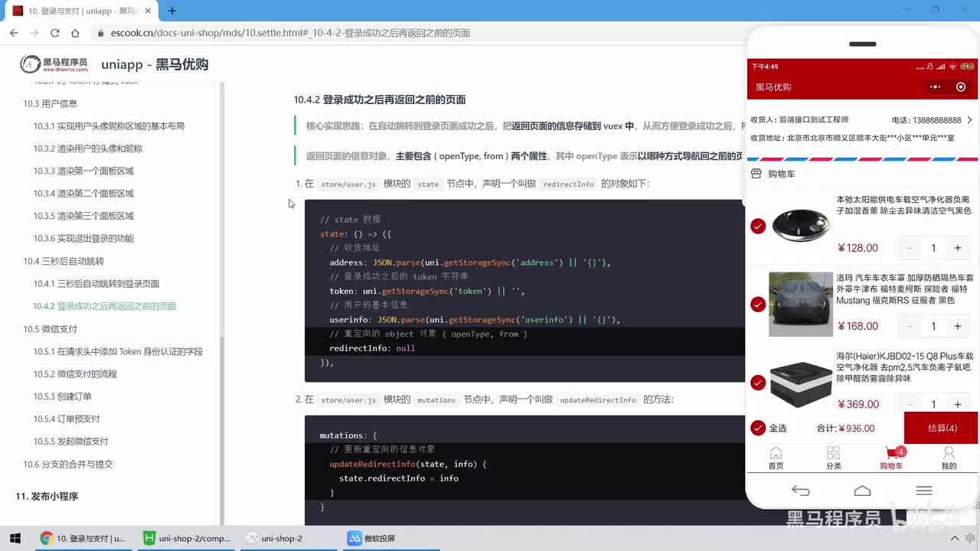Open 10.5.1 在请求头中添加 Token link
This screenshot has height=551, width=980.
click(118, 352)
